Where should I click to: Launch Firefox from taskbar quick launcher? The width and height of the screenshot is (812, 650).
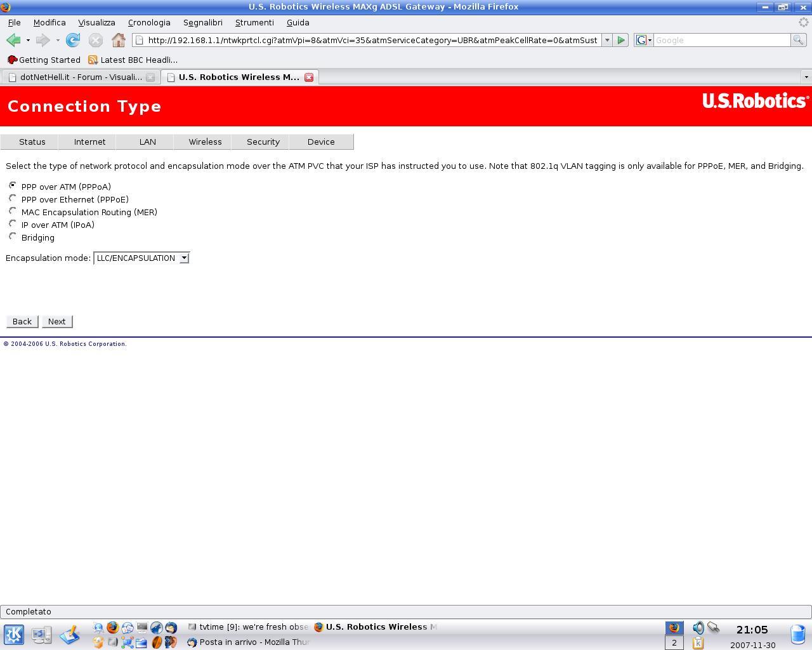[113, 627]
